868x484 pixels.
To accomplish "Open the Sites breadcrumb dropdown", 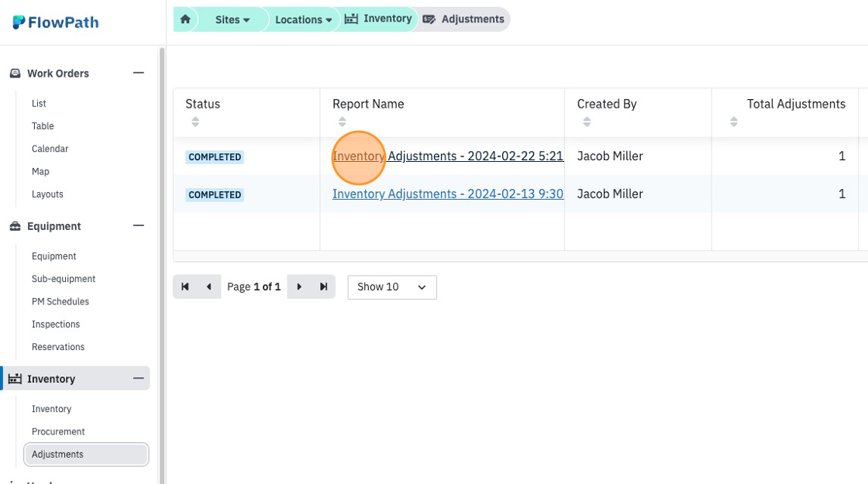I will [x=232, y=19].
